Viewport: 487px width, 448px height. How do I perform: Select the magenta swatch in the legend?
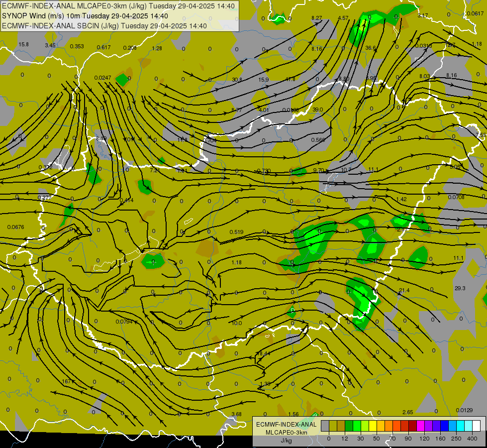point(421,426)
